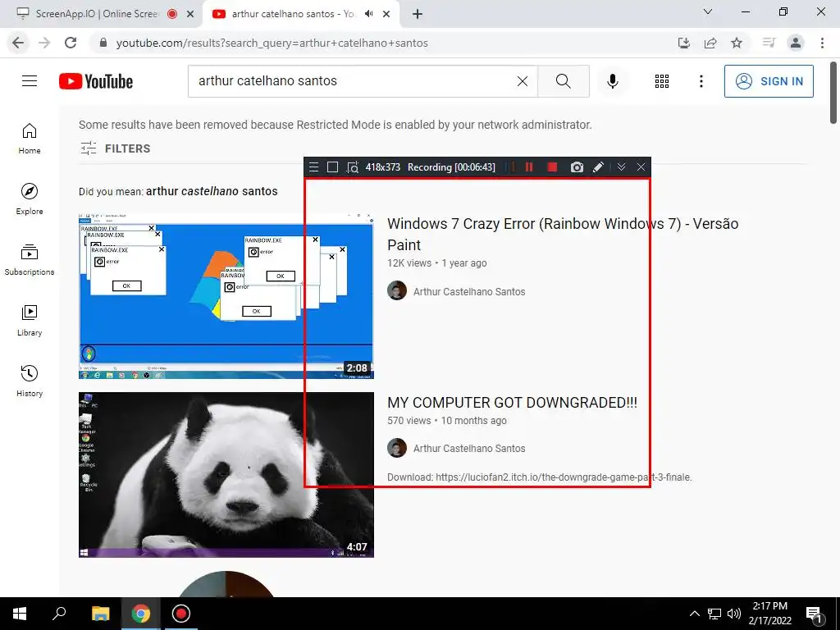Open History in the sidebar
Screen dimensions: 840x630
click(30, 381)
